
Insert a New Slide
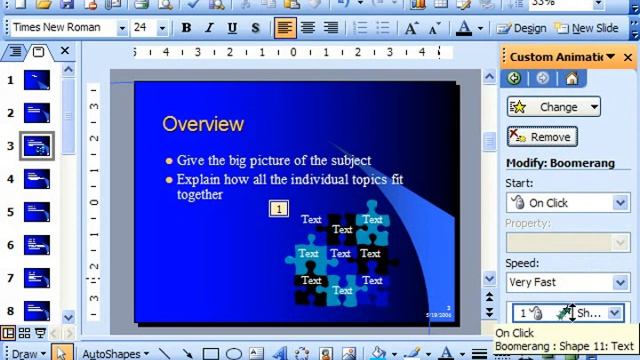pos(587,28)
